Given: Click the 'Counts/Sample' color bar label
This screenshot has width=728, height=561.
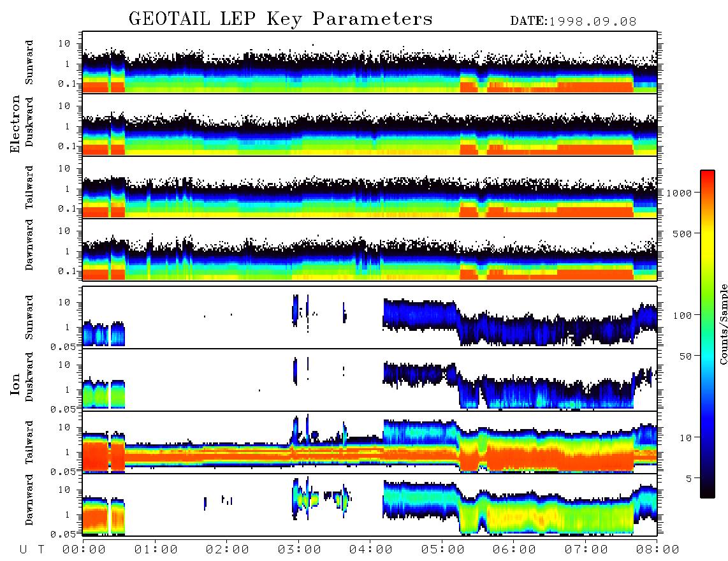Looking at the screenshot, I should pyautogui.click(x=723, y=324).
